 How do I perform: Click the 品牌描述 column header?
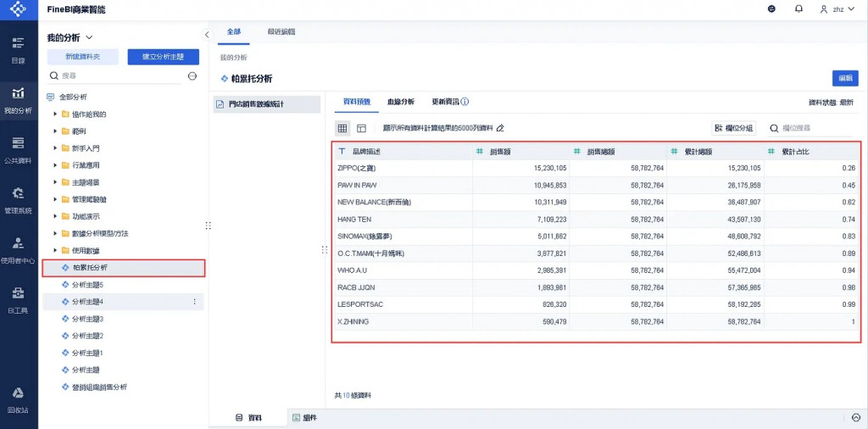403,151
